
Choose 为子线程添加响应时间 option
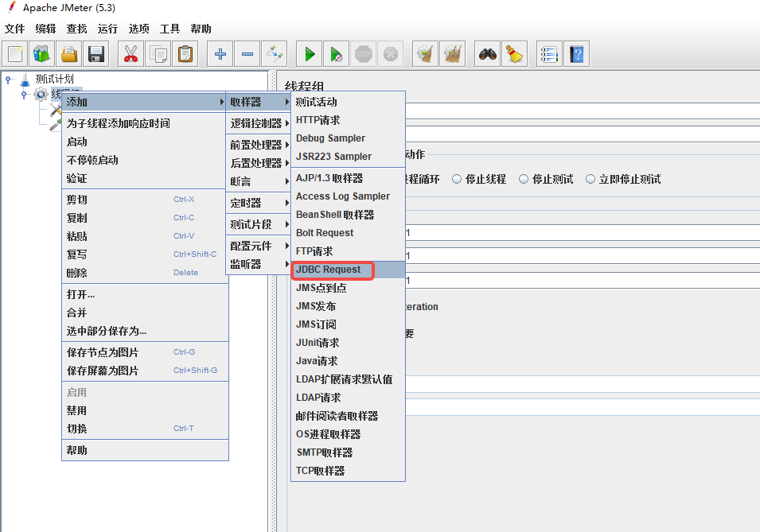click(x=145, y=123)
